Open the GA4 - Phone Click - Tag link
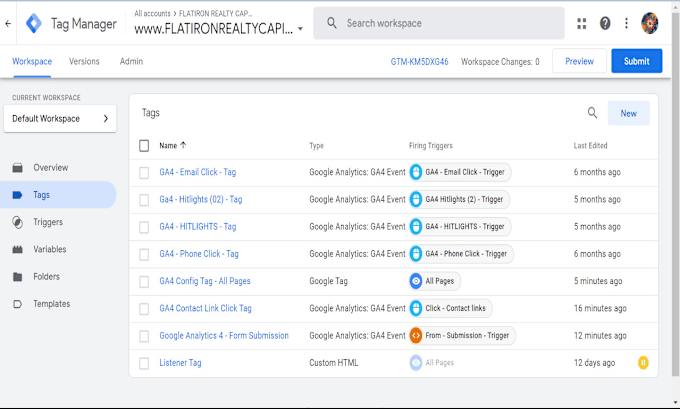The image size is (680, 409). [x=199, y=254]
